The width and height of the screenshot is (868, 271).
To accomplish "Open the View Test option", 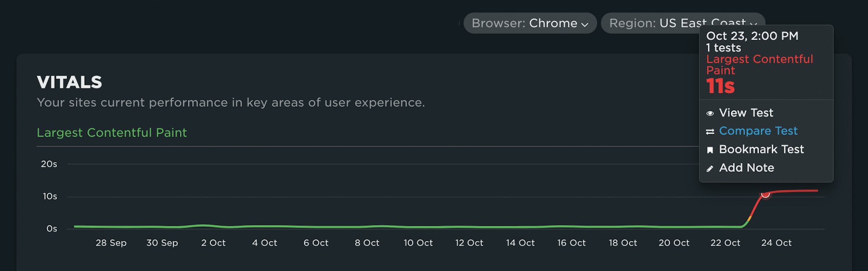I will click(x=746, y=113).
